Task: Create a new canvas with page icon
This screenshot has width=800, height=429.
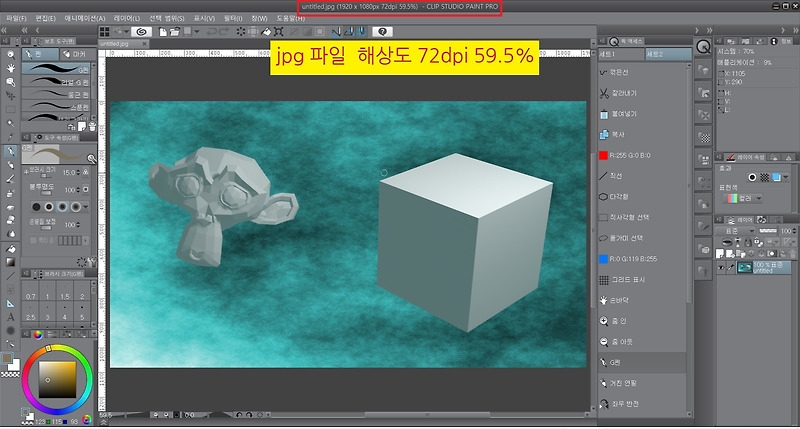Action: click(x=163, y=32)
